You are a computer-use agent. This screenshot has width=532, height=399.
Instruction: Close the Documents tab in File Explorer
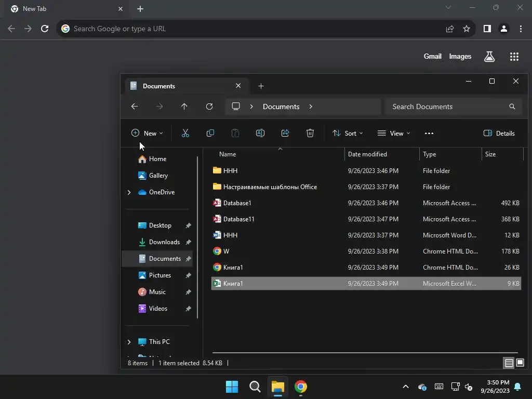point(238,86)
